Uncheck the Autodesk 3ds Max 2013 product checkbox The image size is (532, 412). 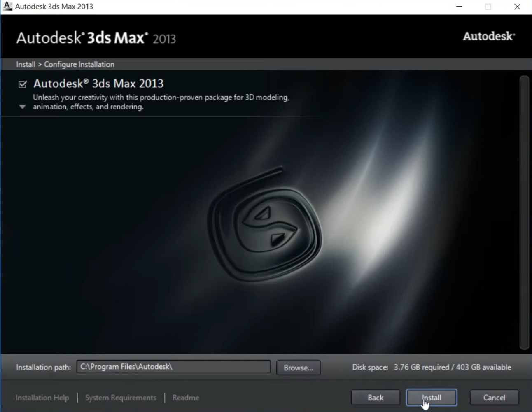tap(23, 84)
